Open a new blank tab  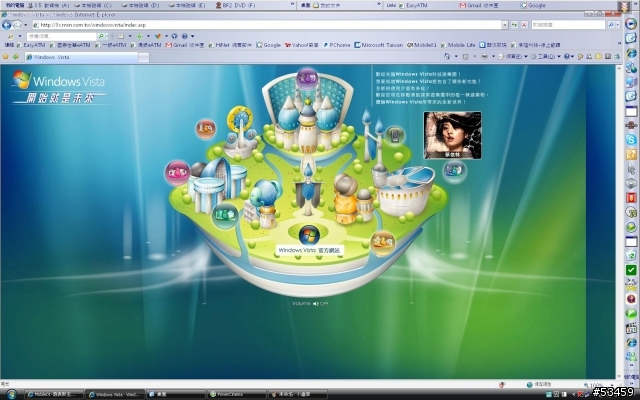click(x=144, y=58)
